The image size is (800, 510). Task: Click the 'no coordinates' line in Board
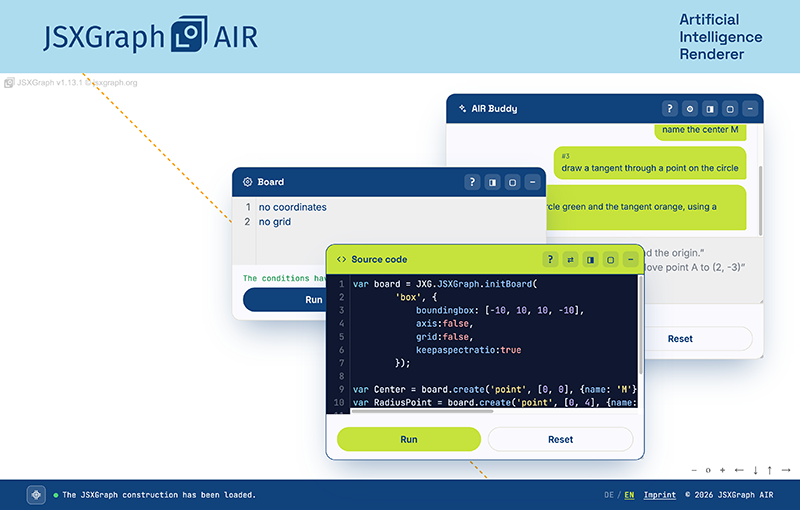292,207
